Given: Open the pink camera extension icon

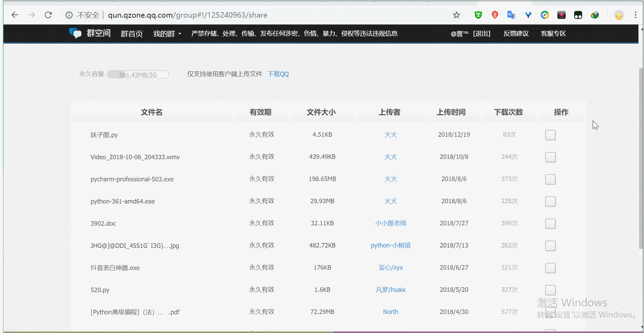Looking at the screenshot, I should point(562,15).
